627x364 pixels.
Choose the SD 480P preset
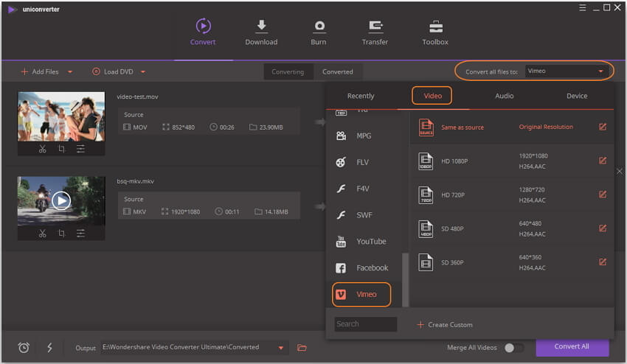(x=512, y=228)
